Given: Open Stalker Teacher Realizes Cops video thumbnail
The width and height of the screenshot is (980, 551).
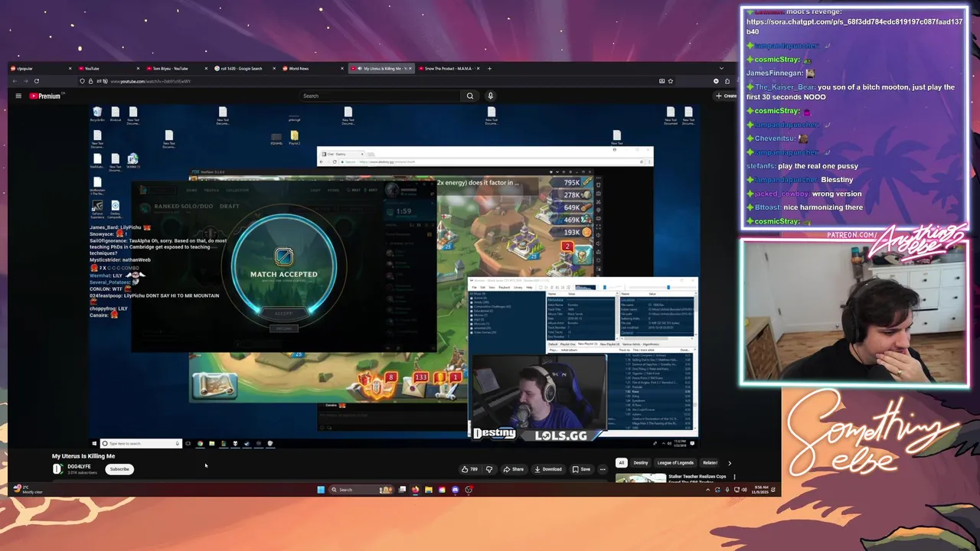Looking at the screenshot, I should click(x=641, y=478).
